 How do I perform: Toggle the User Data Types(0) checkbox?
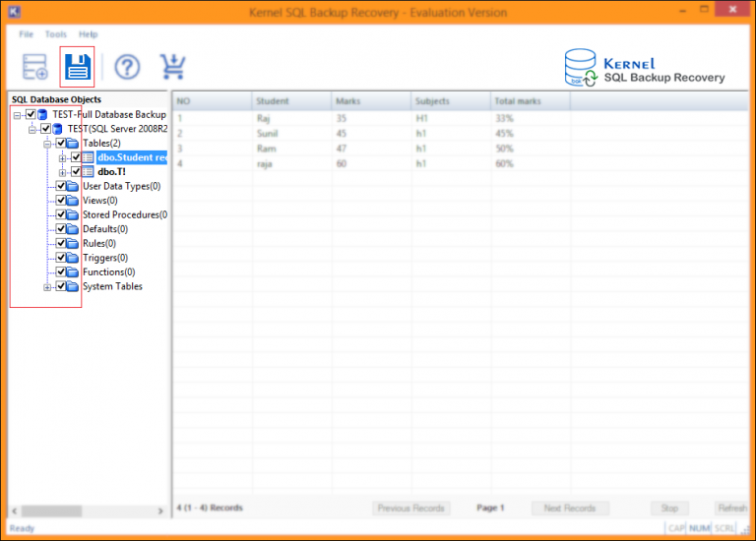61,186
